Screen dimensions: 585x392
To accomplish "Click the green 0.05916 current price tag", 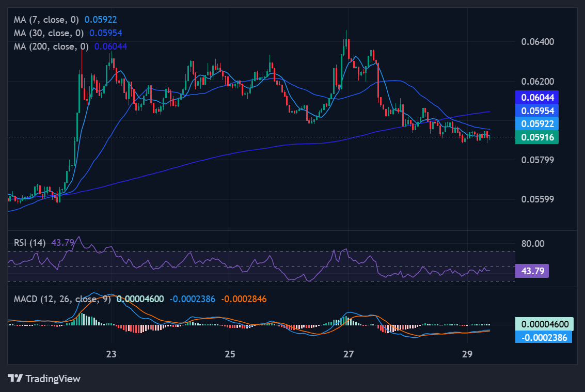I will [x=537, y=137].
